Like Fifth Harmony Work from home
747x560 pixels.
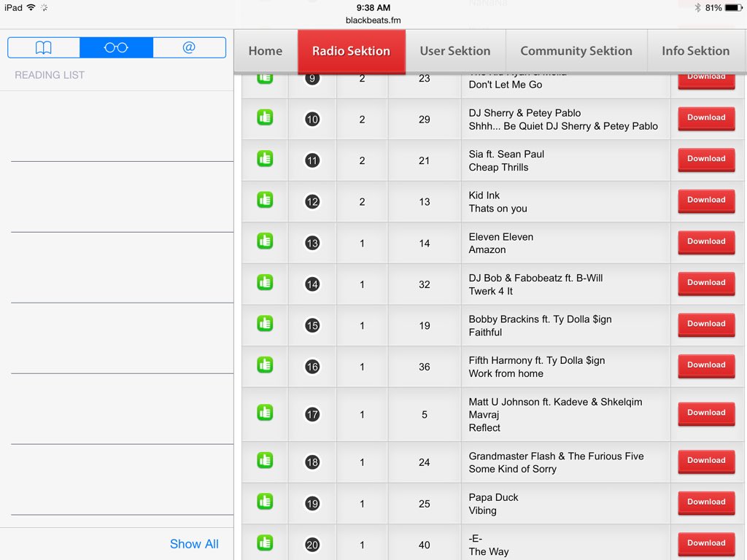(265, 365)
